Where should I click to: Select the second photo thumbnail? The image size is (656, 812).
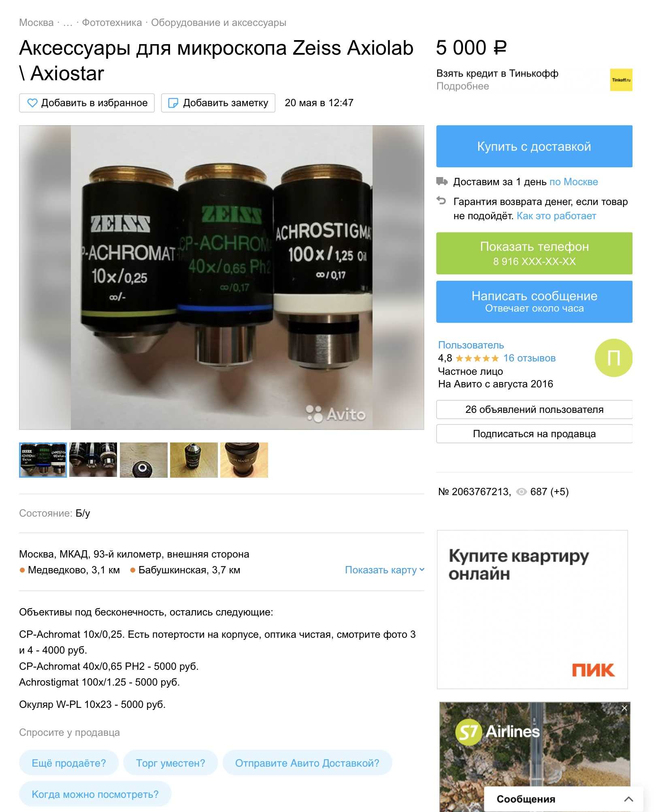(x=93, y=460)
